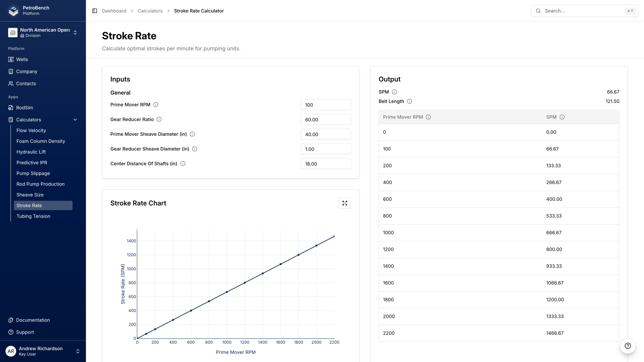Open the RodSim app icon
The width and height of the screenshot is (644, 362).
coord(11,108)
